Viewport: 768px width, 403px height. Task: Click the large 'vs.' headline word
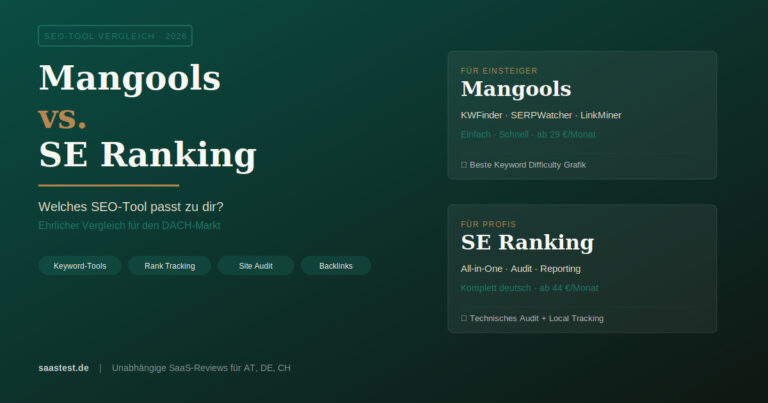coord(62,118)
